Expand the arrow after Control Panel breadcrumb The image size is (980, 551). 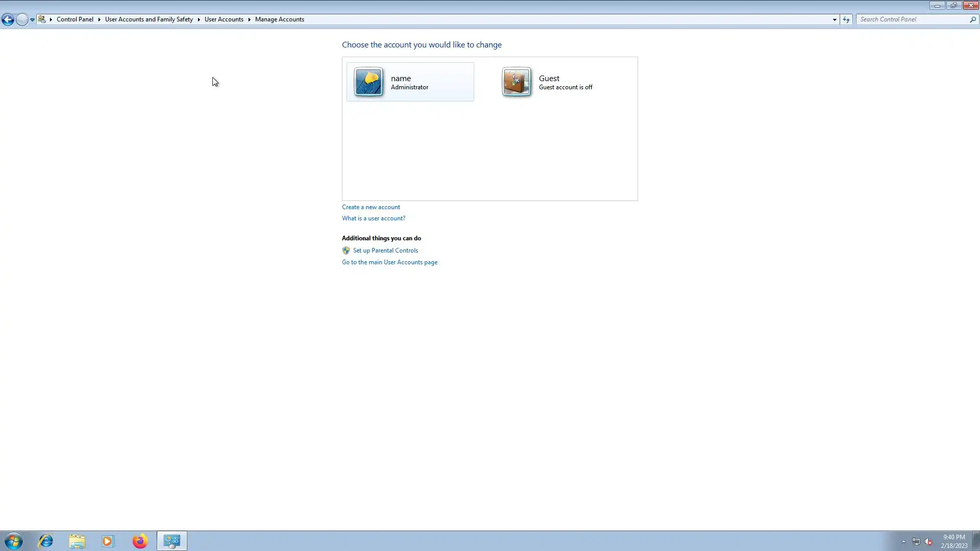coord(99,19)
